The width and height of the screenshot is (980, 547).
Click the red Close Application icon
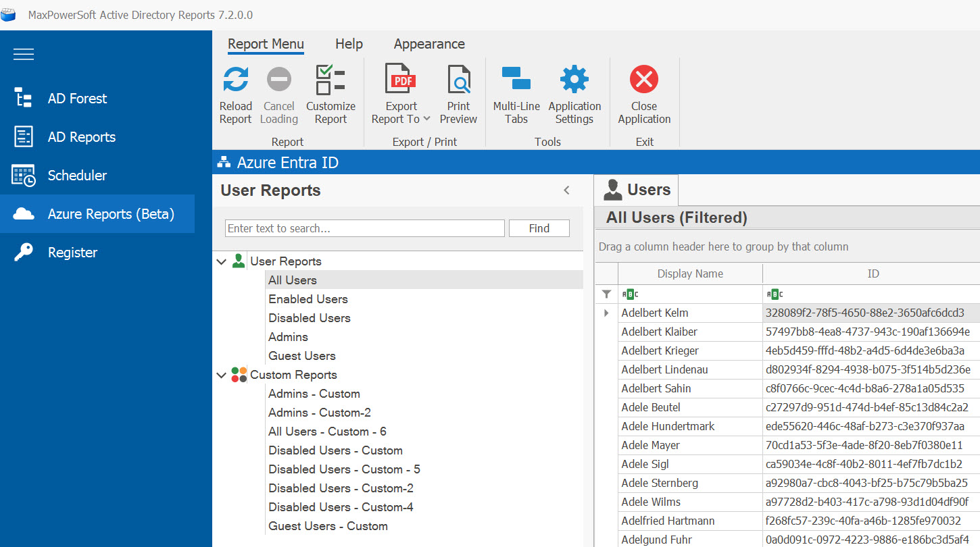click(x=644, y=80)
